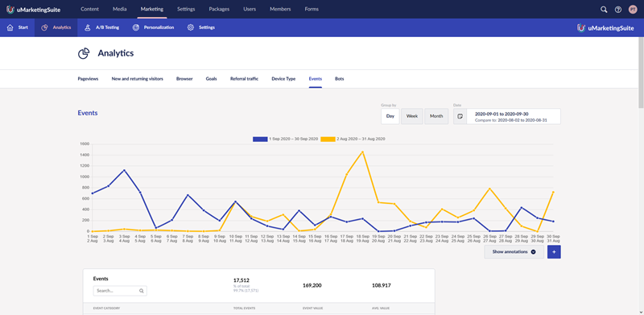Open search with magnifier icon in top bar

coord(603,9)
